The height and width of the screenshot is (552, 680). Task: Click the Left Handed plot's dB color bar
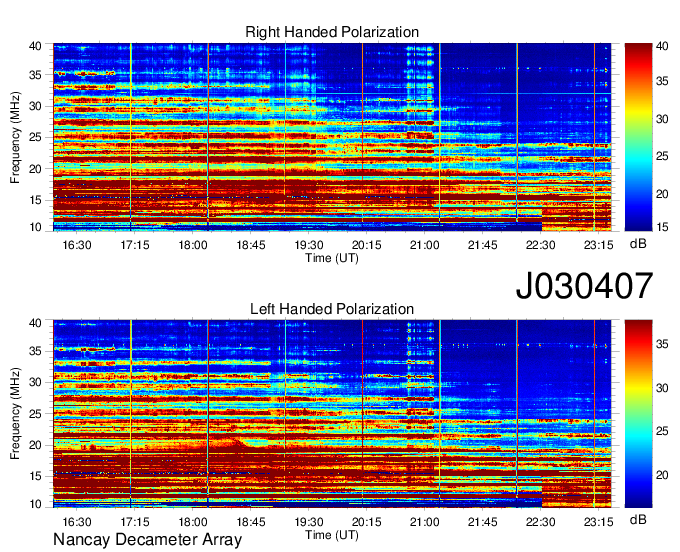[638, 414]
